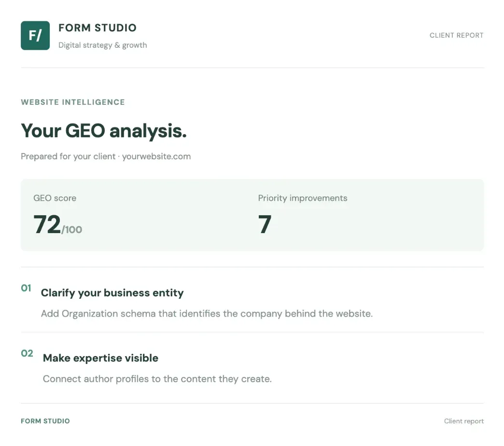The image size is (504, 446).
Task: Click the 01 step number
Action: (26, 288)
